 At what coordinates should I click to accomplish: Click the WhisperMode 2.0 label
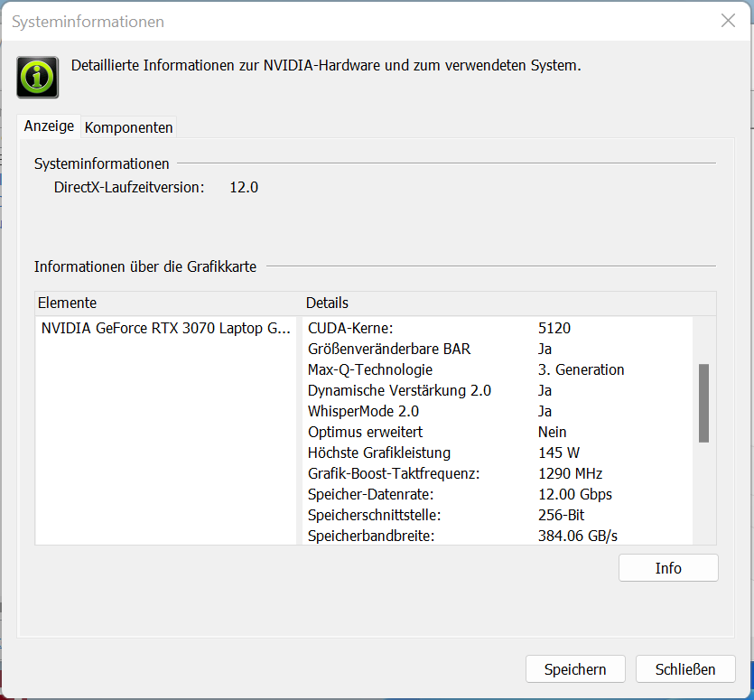click(363, 411)
